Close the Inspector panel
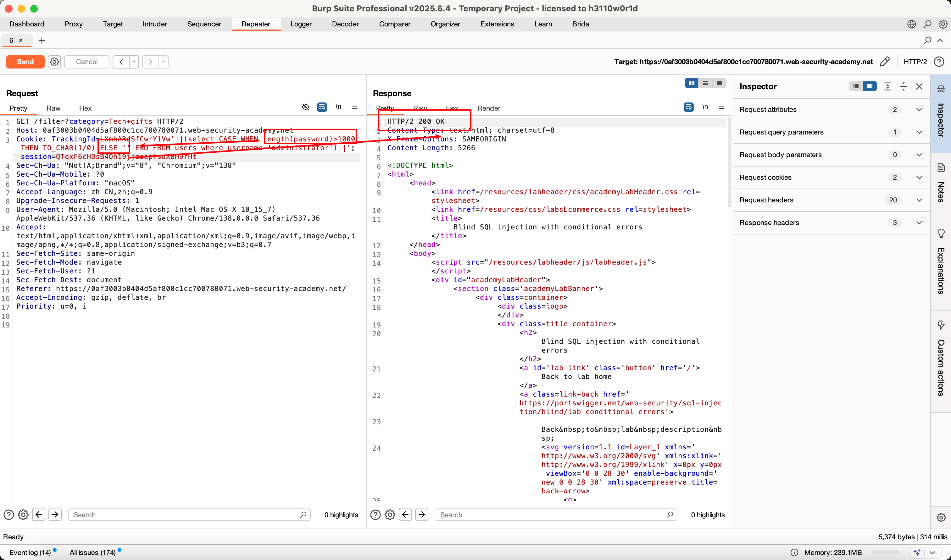 click(x=919, y=86)
